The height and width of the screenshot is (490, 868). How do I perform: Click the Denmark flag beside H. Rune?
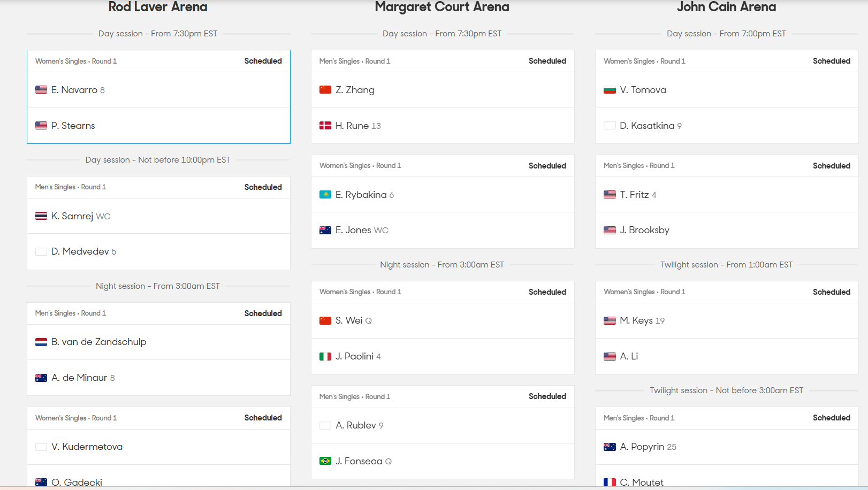pos(325,126)
